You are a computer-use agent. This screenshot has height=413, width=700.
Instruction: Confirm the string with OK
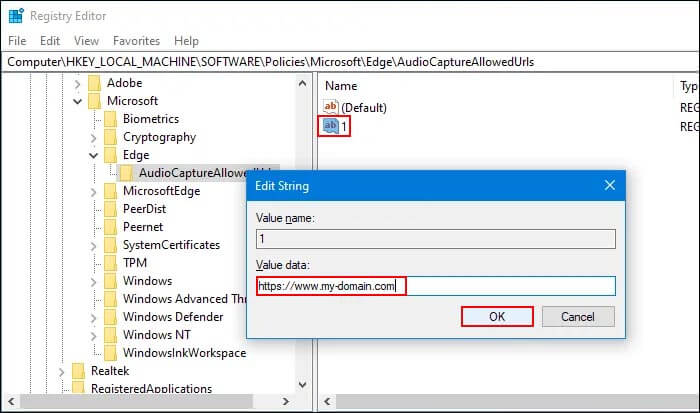(497, 317)
